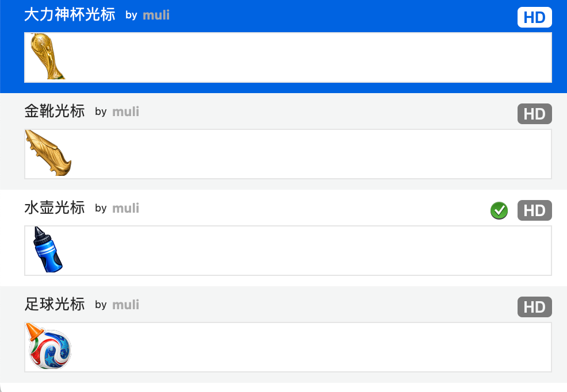Click empty preview area of 金靴光标

(311, 154)
